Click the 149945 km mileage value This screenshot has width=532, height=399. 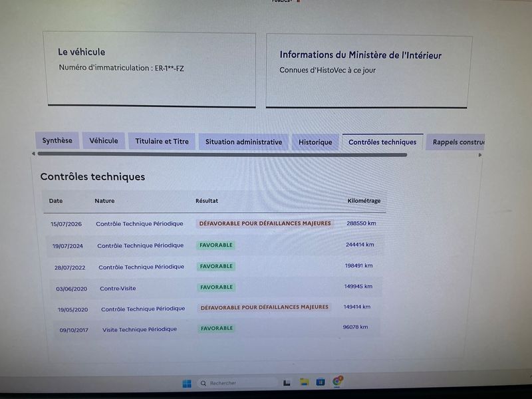(358, 287)
